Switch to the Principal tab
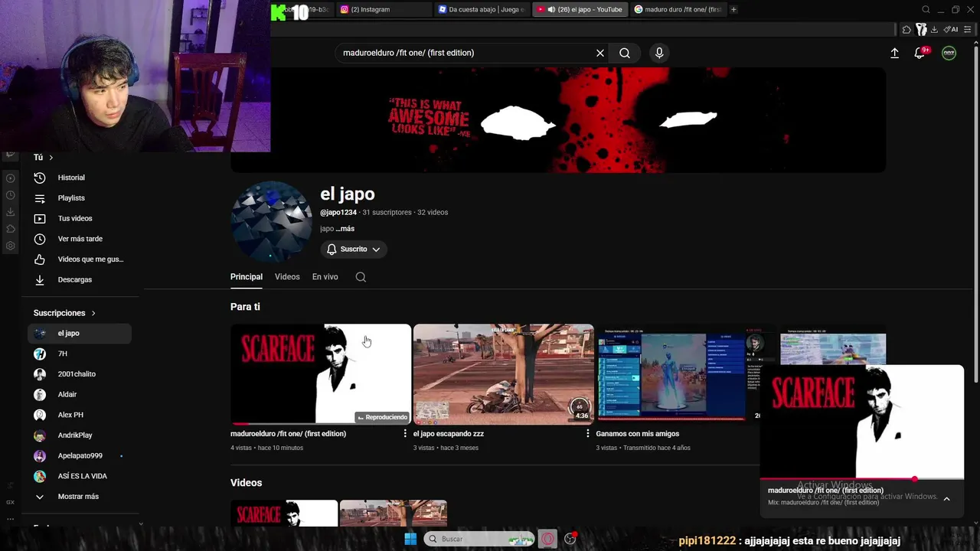The height and width of the screenshot is (551, 980). point(247,277)
